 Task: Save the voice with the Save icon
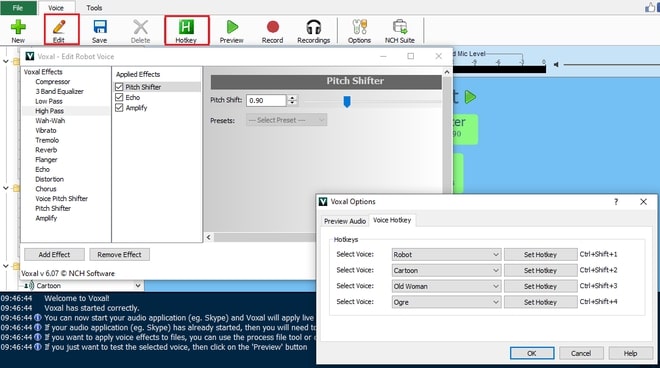point(100,30)
